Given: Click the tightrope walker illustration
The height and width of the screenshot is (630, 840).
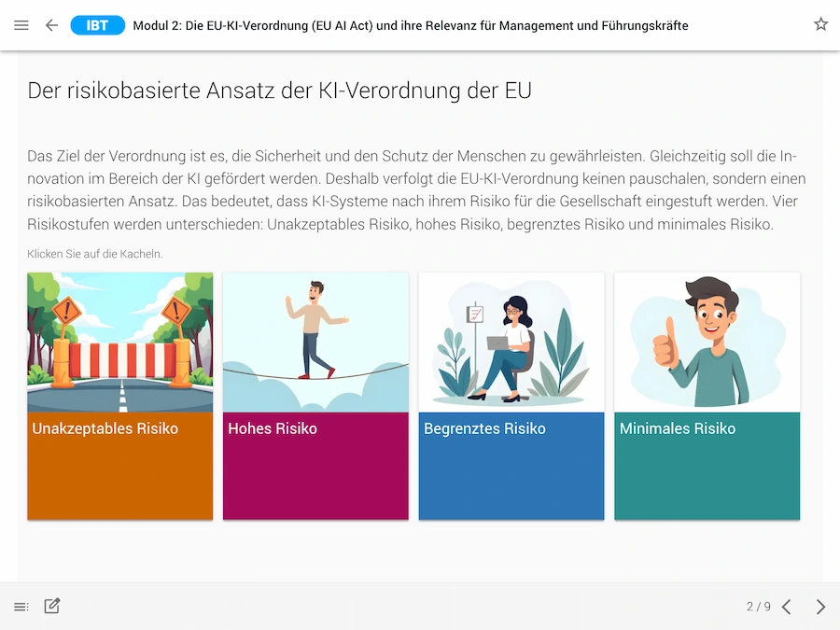Looking at the screenshot, I should tap(315, 343).
